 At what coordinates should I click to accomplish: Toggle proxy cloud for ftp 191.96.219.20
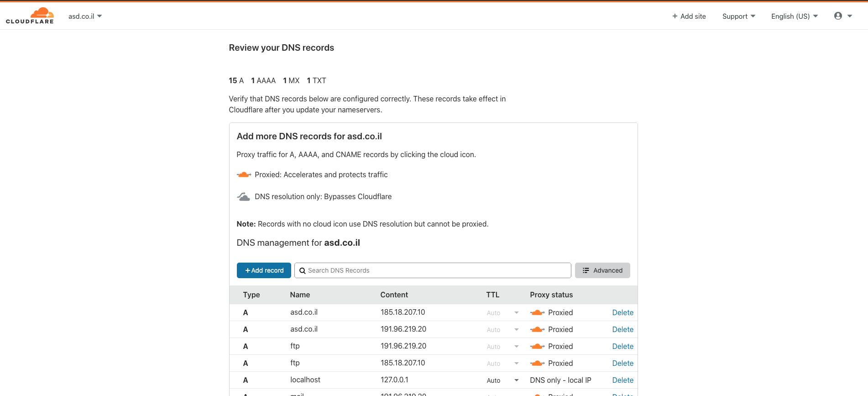(x=537, y=346)
